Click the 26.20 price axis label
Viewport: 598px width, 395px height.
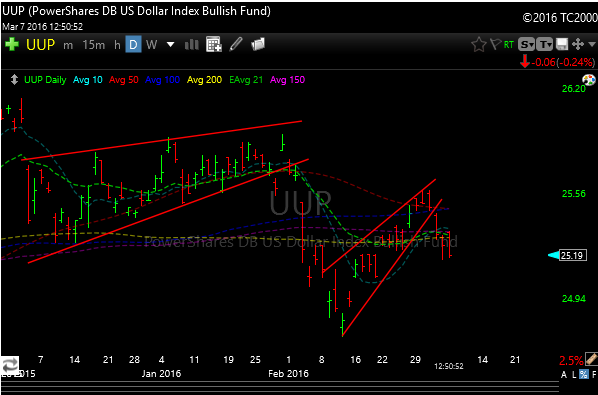(574, 88)
